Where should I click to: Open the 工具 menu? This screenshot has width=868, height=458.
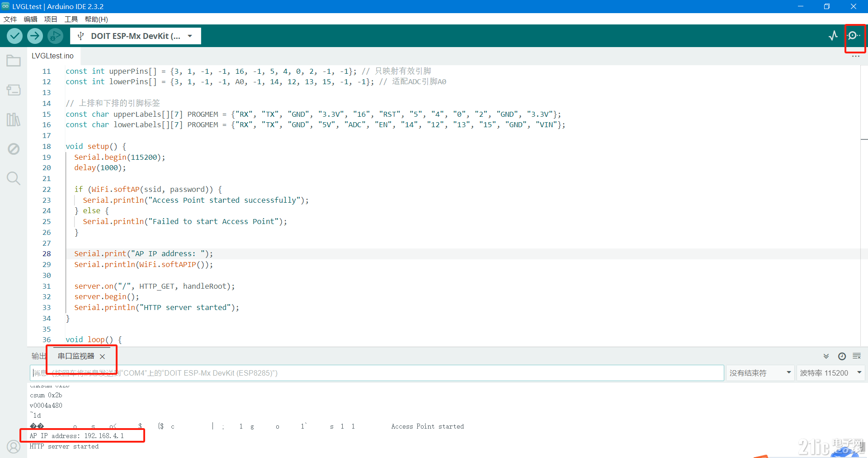click(x=71, y=19)
